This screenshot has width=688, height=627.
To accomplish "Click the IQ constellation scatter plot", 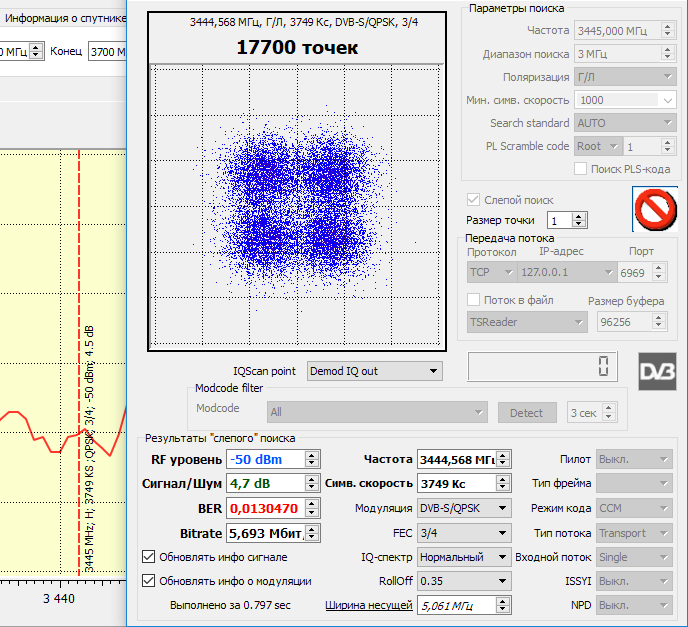I will [x=297, y=205].
